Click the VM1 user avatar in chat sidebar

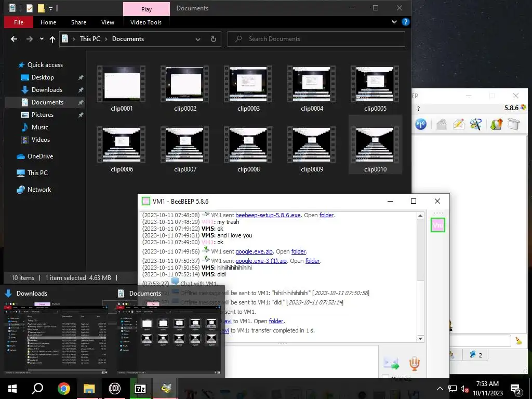(437, 225)
